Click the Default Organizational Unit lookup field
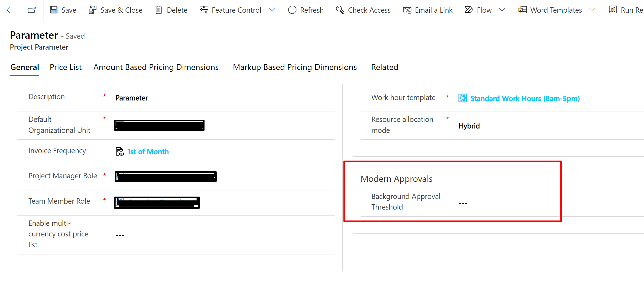This screenshot has width=644, height=281. tap(159, 125)
